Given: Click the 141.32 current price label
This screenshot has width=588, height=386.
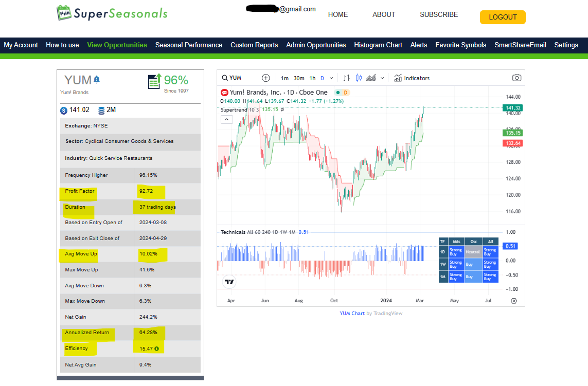Looking at the screenshot, I should click(x=512, y=108).
